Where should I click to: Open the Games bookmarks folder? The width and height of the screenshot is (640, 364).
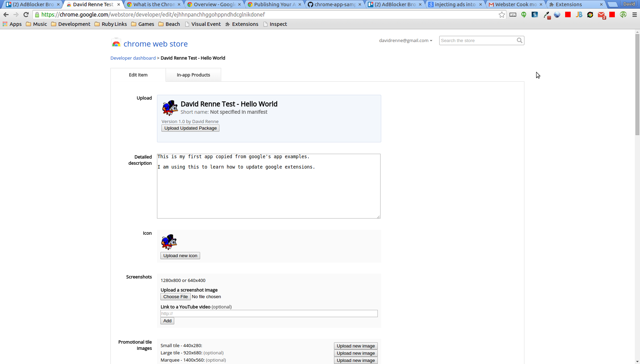coord(142,24)
